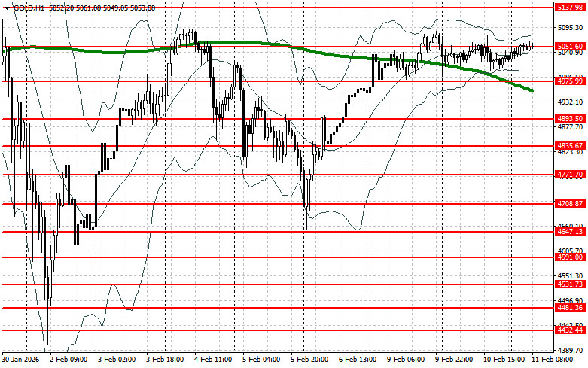The image size is (588, 368).
Task: Click the 4 Feb 11:00 time label
Action: coord(213,360)
